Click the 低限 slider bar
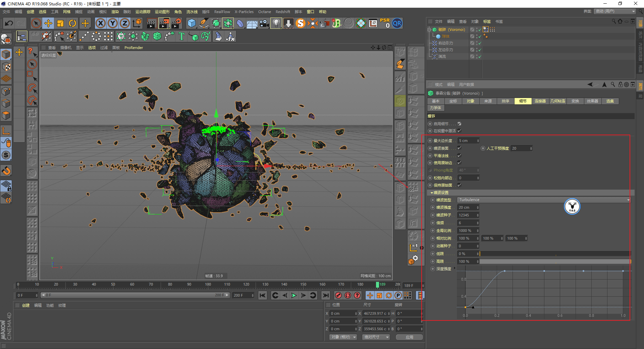The image size is (644, 349). [x=555, y=254]
